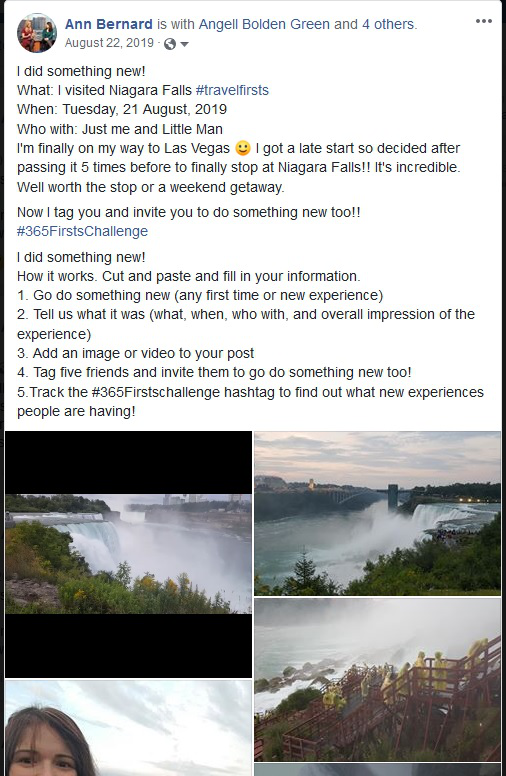Select the 'Tag five friends' instruction line

[x=214, y=372]
